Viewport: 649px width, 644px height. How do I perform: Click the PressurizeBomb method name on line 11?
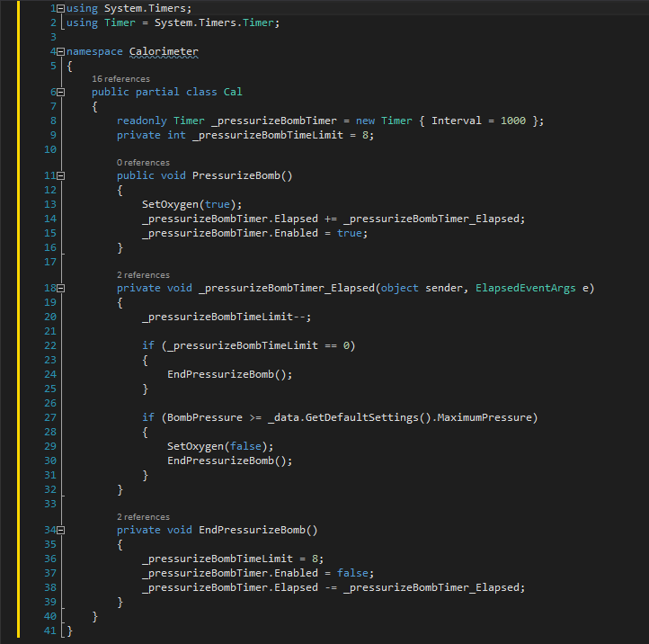point(236,175)
